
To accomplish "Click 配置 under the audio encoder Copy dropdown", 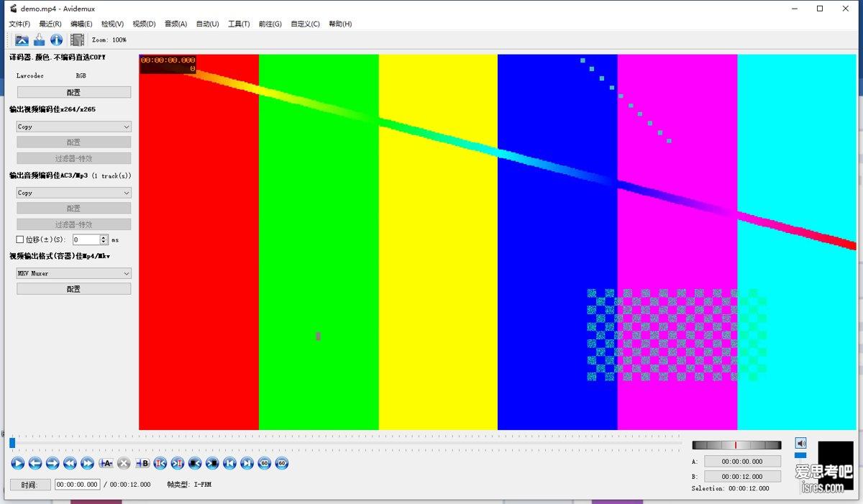I will pos(74,209).
